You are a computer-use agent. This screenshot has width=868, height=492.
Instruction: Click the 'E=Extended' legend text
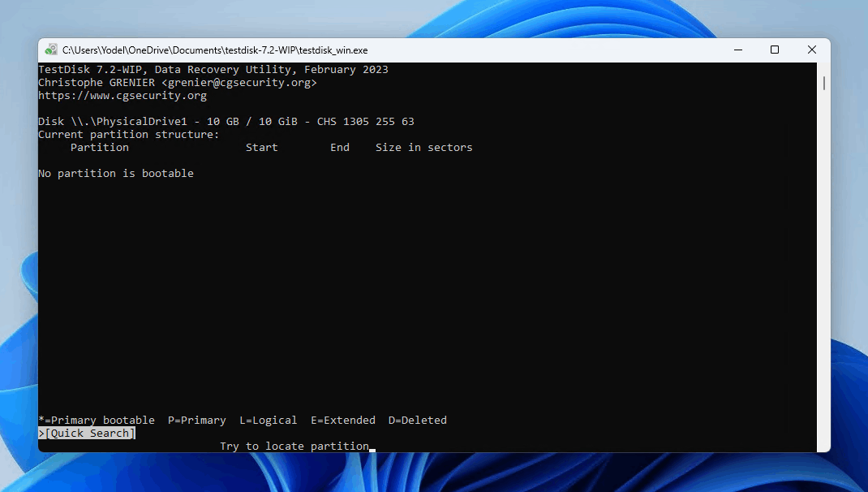(342, 420)
